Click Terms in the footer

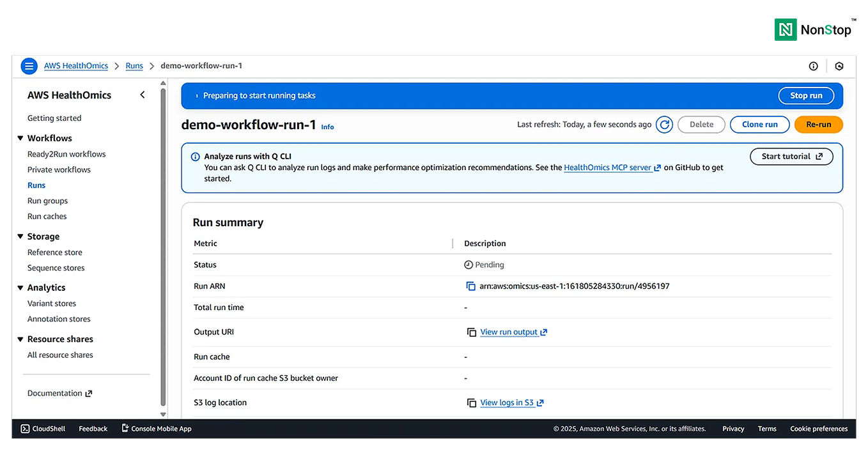tap(767, 429)
